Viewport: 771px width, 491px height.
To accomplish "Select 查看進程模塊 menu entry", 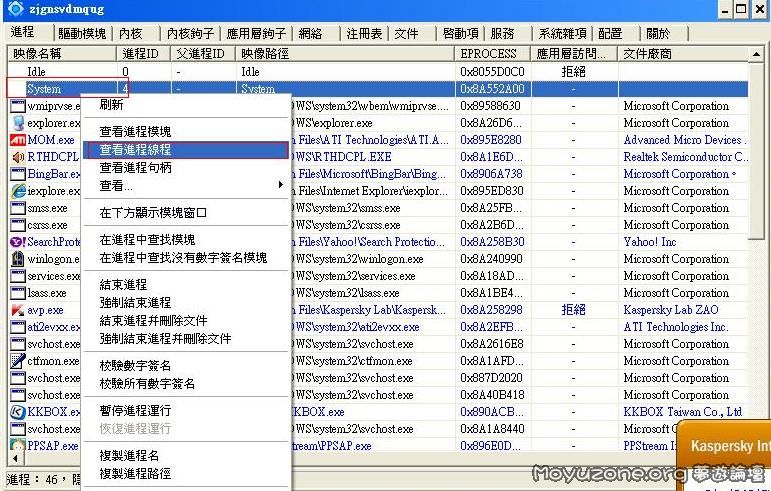I will tap(186, 132).
